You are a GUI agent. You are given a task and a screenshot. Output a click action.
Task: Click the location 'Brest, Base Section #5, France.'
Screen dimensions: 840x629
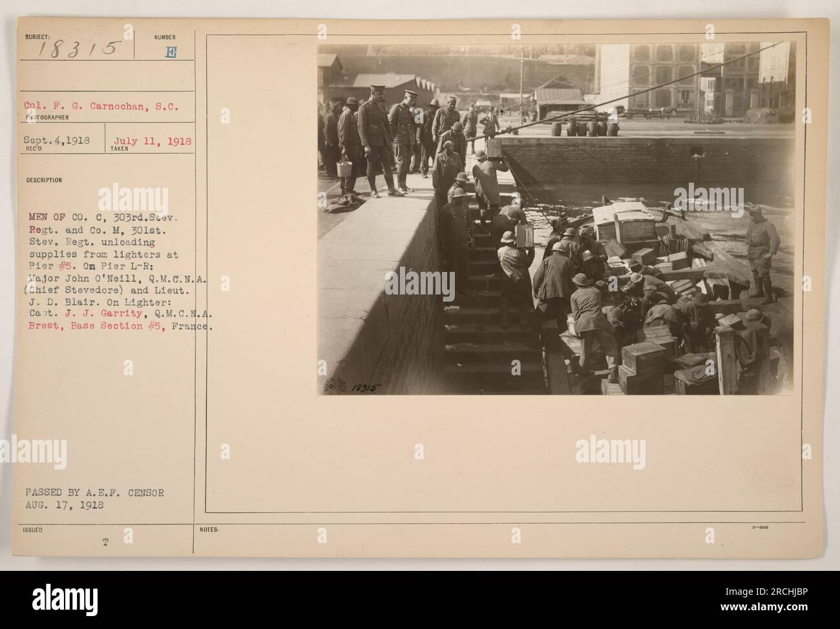pos(119,327)
